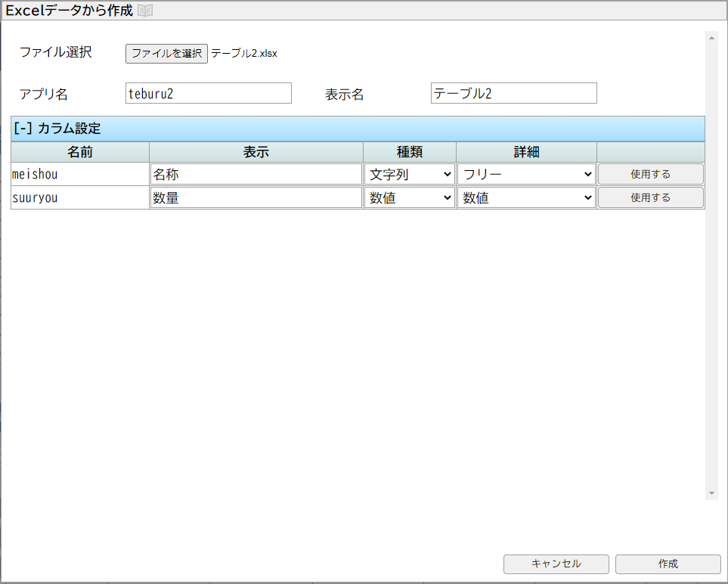728x584 pixels.
Task: Click the 名称 display text field
Action: 256,174
